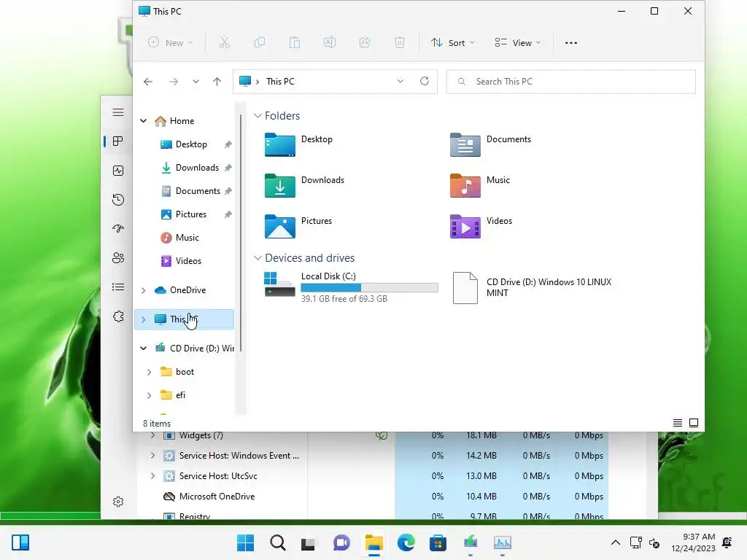The height and width of the screenshot is (560, 747).
Task: Open the New dropdown menu
Action: (x=170, y=43)
